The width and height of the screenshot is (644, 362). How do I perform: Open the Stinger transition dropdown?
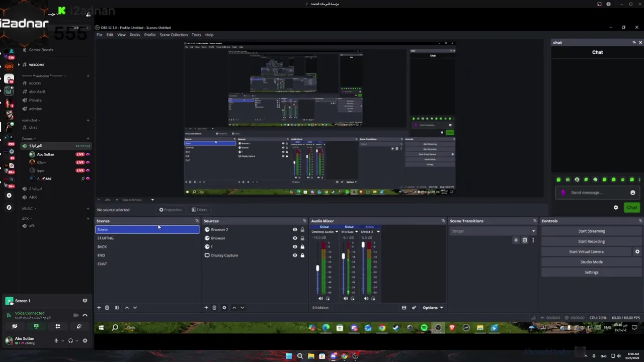(x=493, y=231)
